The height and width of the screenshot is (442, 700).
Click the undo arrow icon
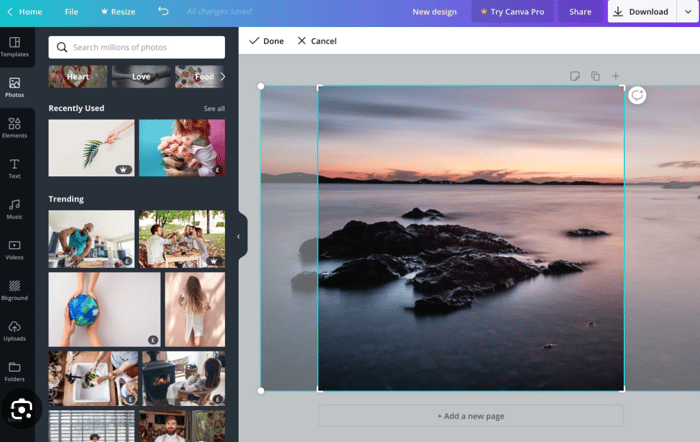[163, 11]
